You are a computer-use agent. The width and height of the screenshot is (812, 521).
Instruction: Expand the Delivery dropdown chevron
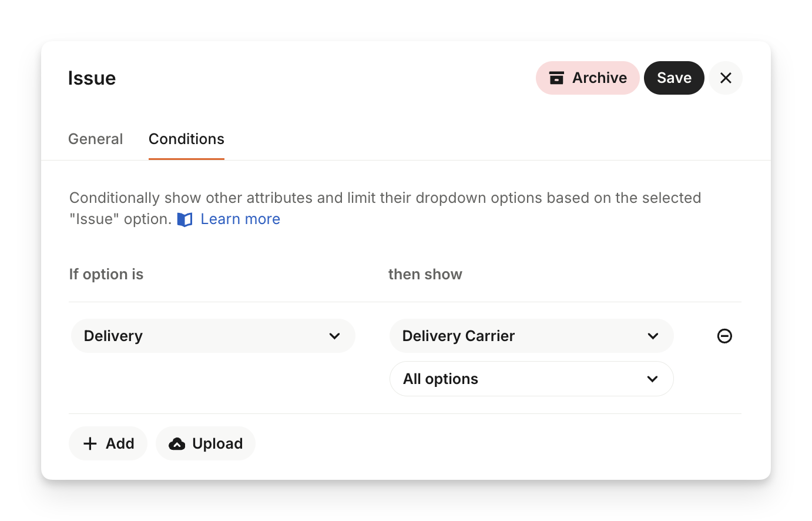click(334, 336)
